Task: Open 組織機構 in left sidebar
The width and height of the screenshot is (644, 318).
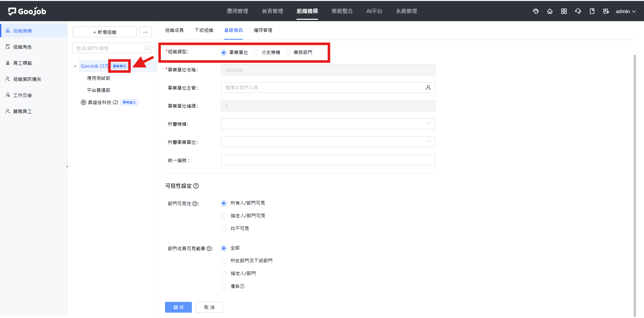Action: pyautogui.click(x=34, y=31)
